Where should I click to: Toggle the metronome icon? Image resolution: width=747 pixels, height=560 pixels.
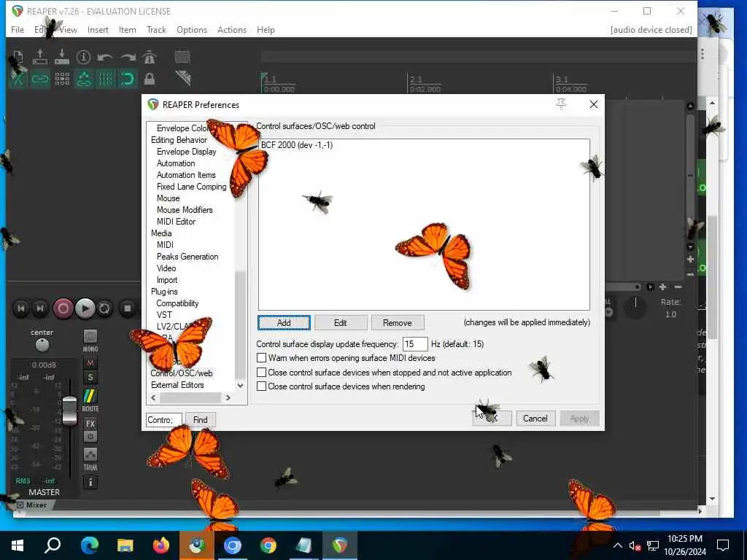pos(149,57)
